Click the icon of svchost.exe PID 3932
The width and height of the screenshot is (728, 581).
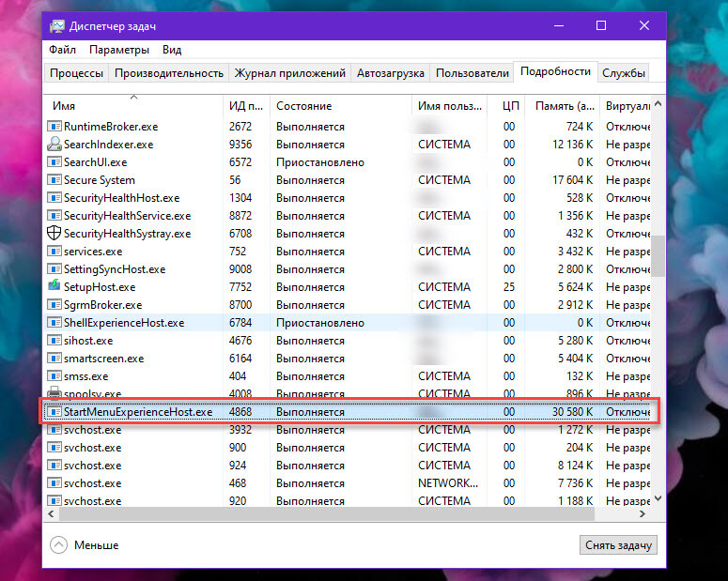(54, 430)
